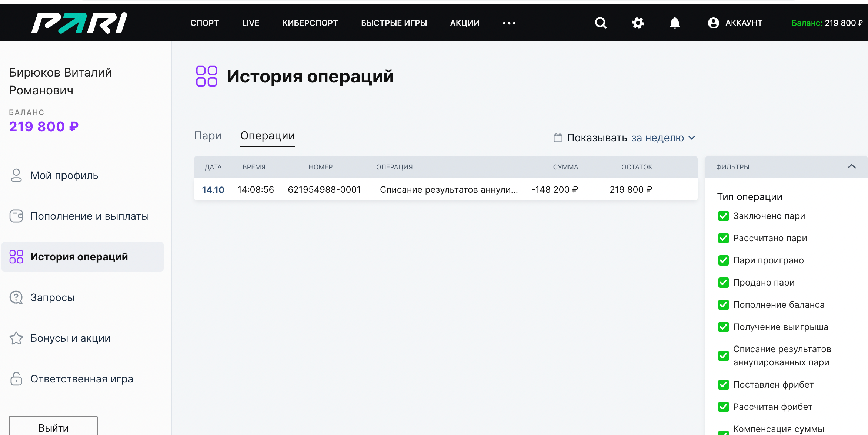Click the Выйти button
The width and height of the screenshot is (868, 435).
[x=53, y=427]
